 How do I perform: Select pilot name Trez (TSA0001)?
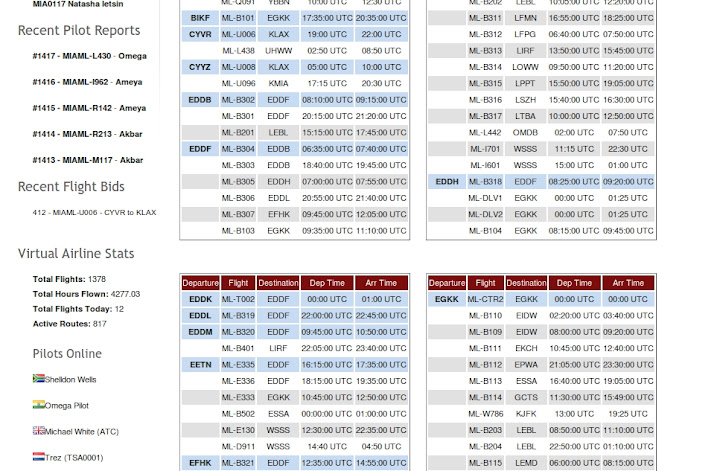tap(74, 458)
